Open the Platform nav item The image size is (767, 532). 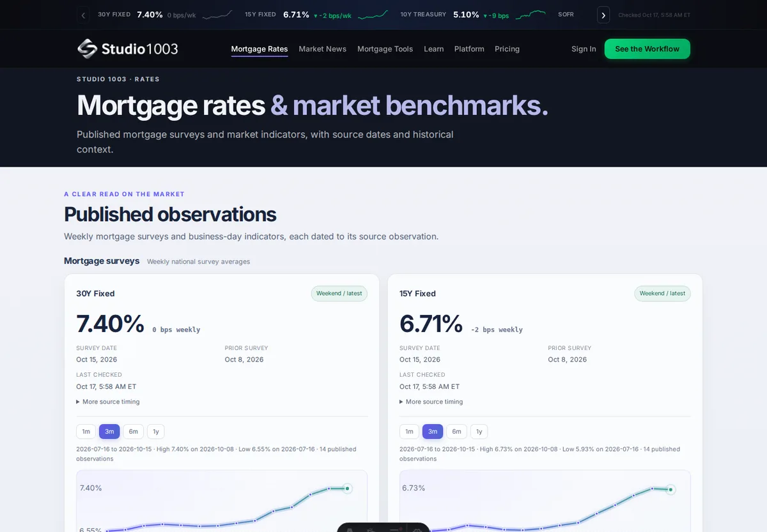[x=469, y=49]
